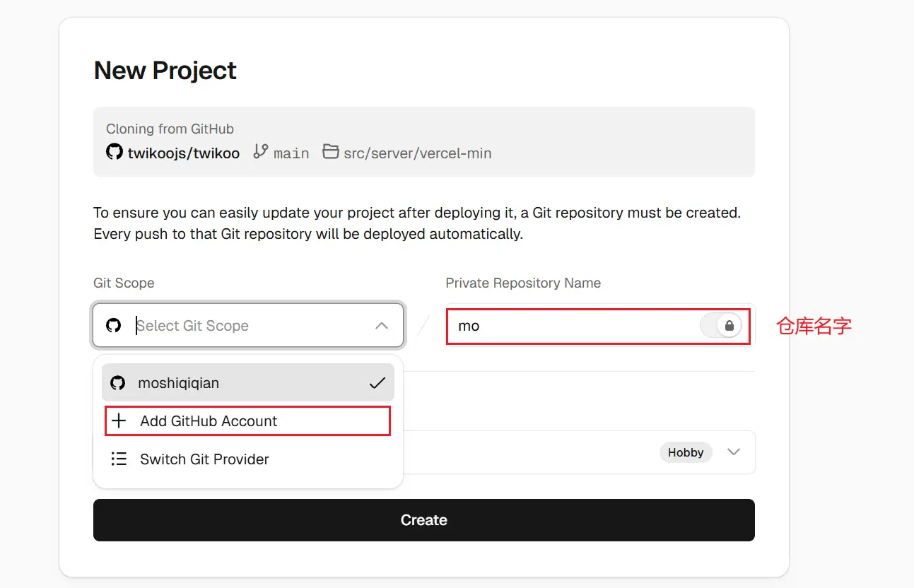Click the GitHub icon inside Git Scope field
This screenshot has height=588, width=914.
113,326
